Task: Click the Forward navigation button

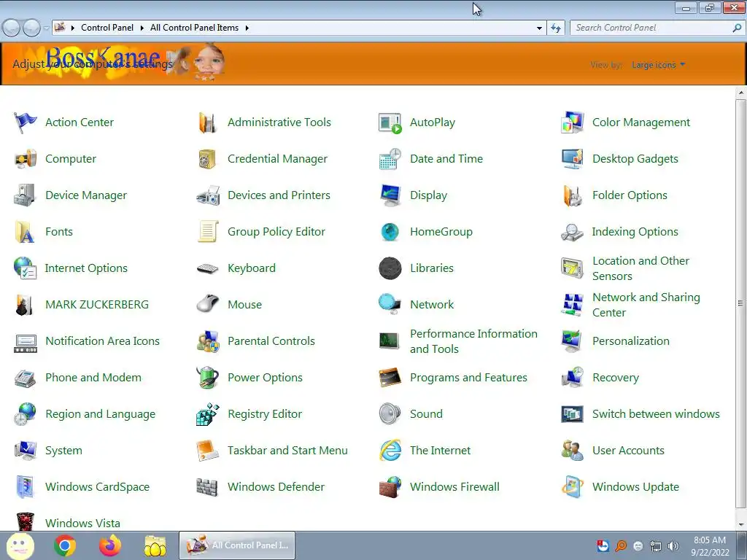Action: (32, 28)
